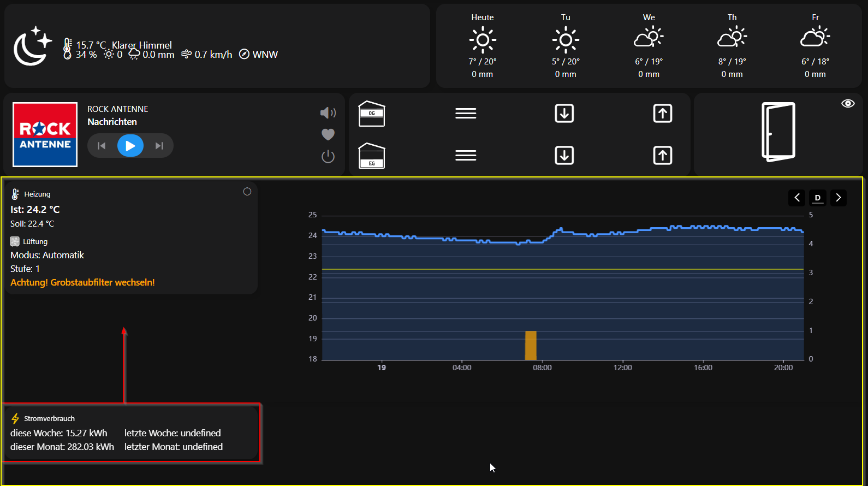Skip to previous radio track
The width and height of the screenshot is (868, 486).
tap(102, 146)
